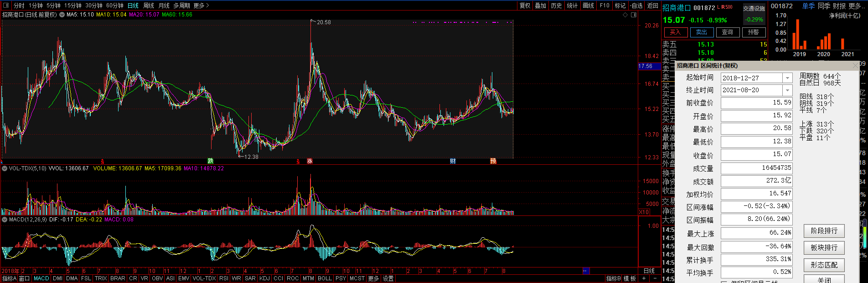
Task: Click the diamond icon above the price axis
Action: click(x=625, y=15)
